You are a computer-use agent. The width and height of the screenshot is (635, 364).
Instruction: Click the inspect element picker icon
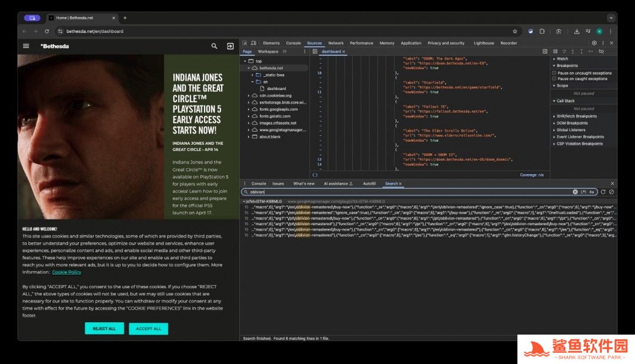coord(245,43)
